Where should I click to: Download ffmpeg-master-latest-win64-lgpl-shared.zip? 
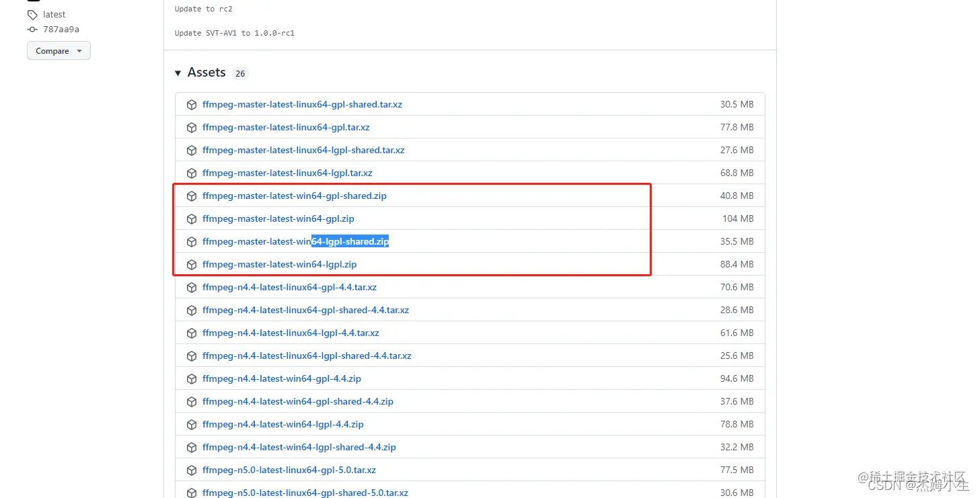296,242
